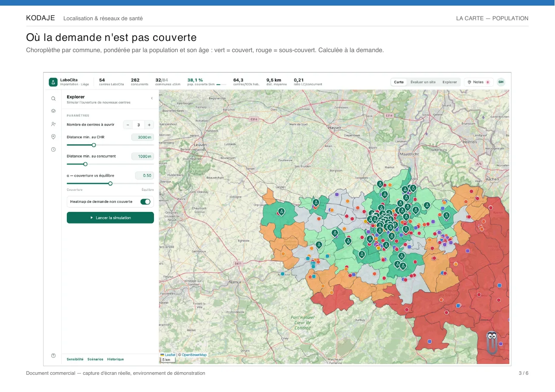Click the GH user avatar
555x392 pixels.
coord(501,82)
